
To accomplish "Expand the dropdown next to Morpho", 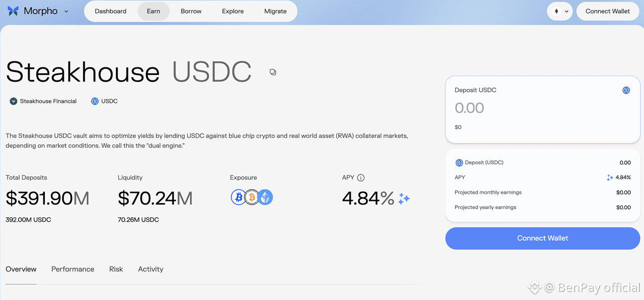I will click(66, 11).
